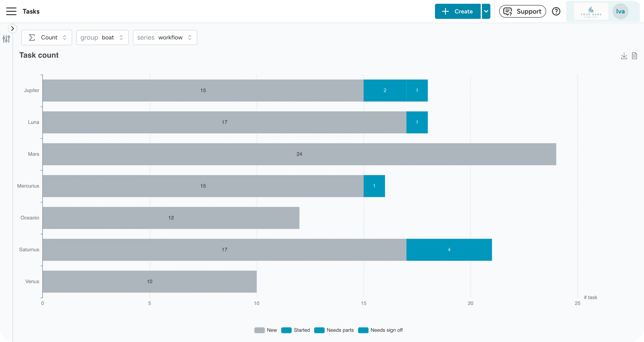Expand the Create button arrow menu
The width and height of the screenshot is (644, 342).
(486, 12)
